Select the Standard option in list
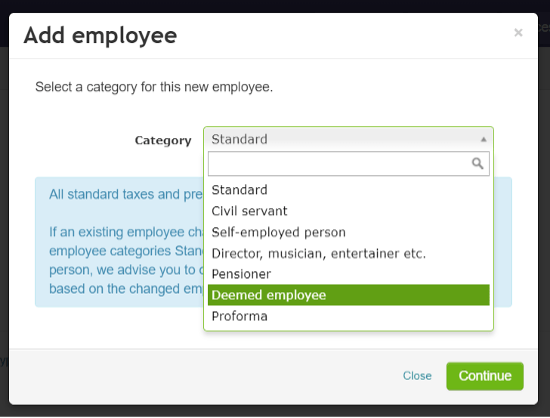Viewport: 550px width, 418px height. 348,190
